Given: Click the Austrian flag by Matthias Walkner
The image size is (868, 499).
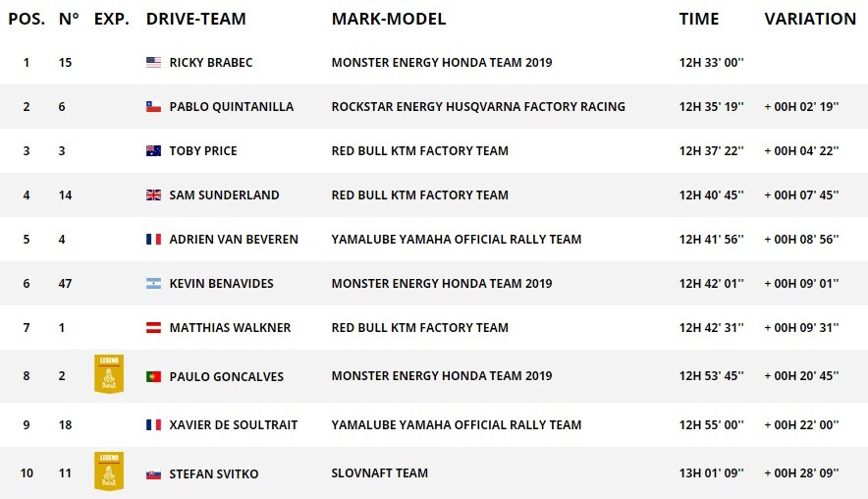Looking at the screenshot, I should [153, 328].
